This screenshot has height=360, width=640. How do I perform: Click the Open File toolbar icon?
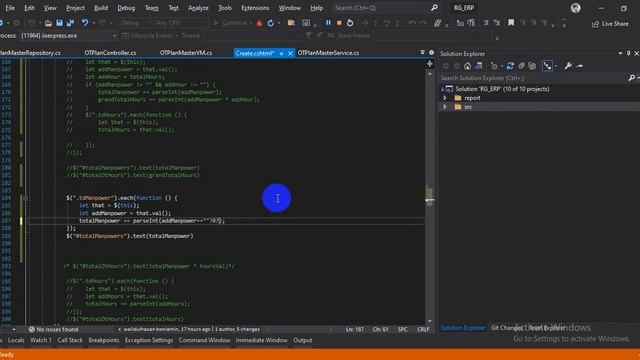pos(48,23)
